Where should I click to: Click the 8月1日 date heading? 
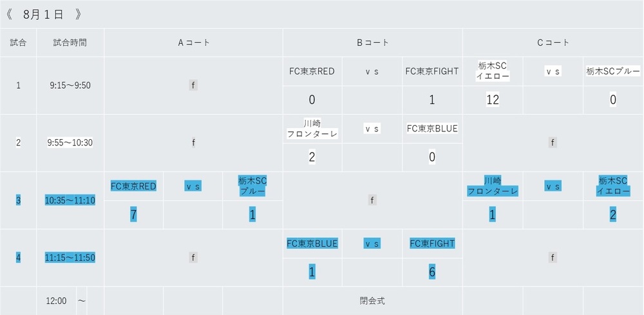tap(43, 14)
